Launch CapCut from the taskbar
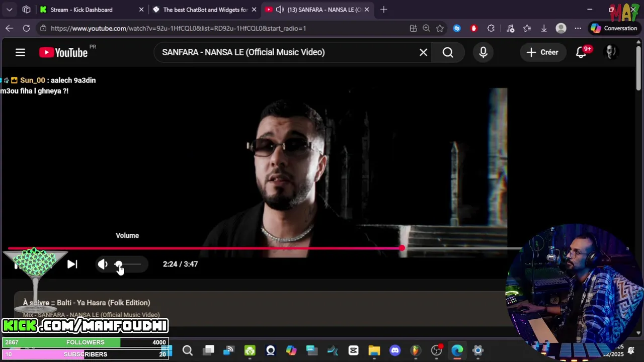This screenshot has height=362, width=644. click(353, 350)
